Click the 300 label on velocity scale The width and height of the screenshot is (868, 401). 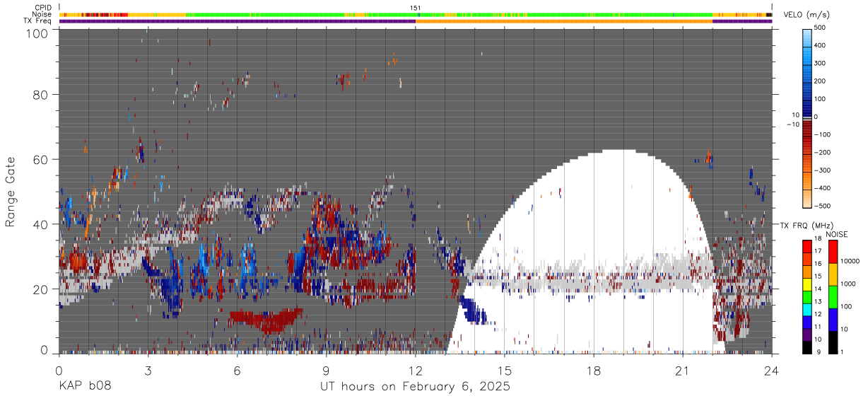point(821,63)
